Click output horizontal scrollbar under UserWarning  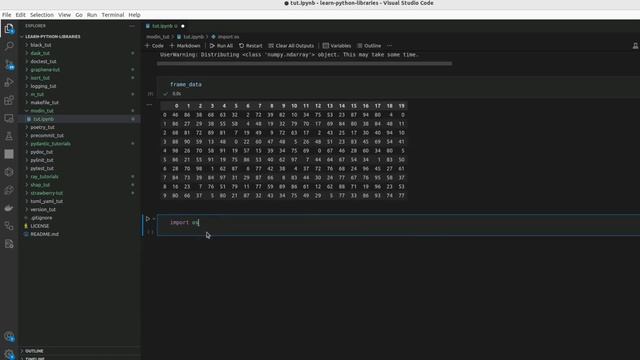pos(304,64)
